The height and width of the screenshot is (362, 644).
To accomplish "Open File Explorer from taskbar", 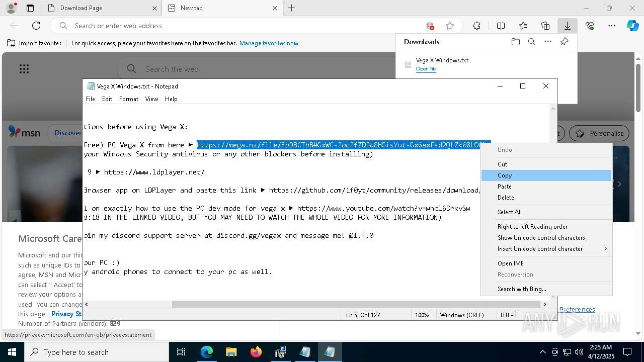I will pyautogui.click(x=231, y=352).
